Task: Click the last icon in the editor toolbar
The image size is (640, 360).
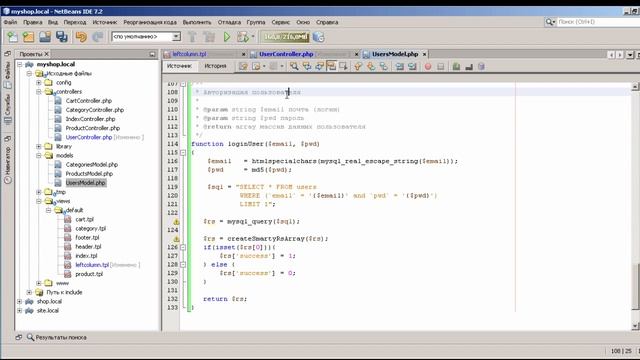Action: click(481, 66)
